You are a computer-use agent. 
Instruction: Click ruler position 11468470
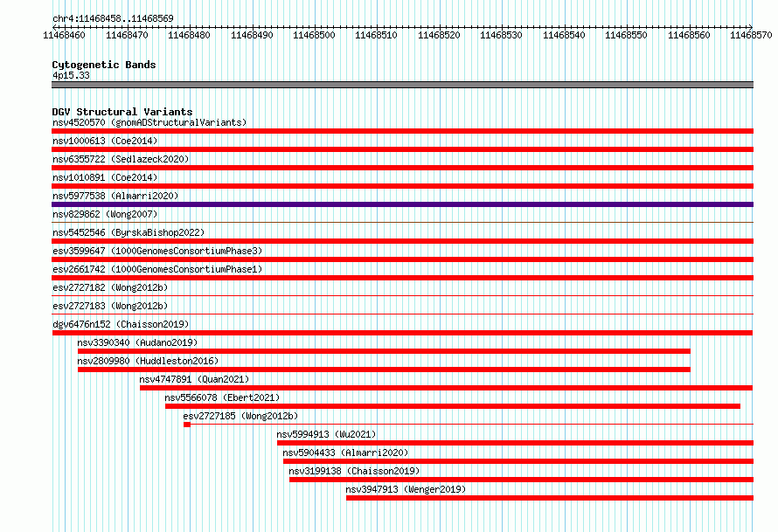[127, 35]
